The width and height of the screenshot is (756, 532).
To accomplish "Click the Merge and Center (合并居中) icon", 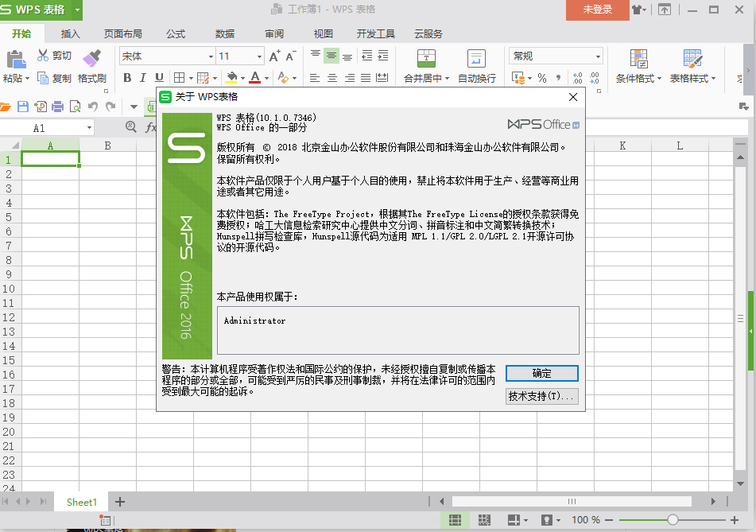I will tap(426, 59).
